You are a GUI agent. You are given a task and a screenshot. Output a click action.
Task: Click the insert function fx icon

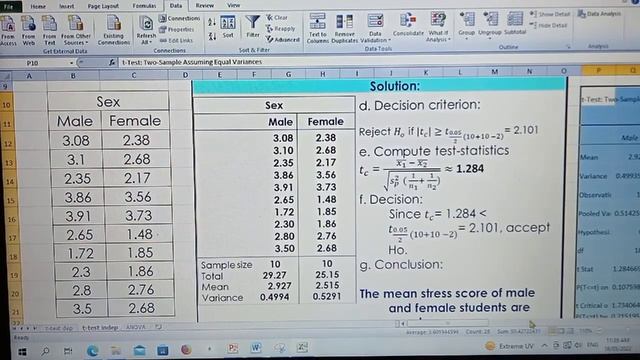[112, 62]
